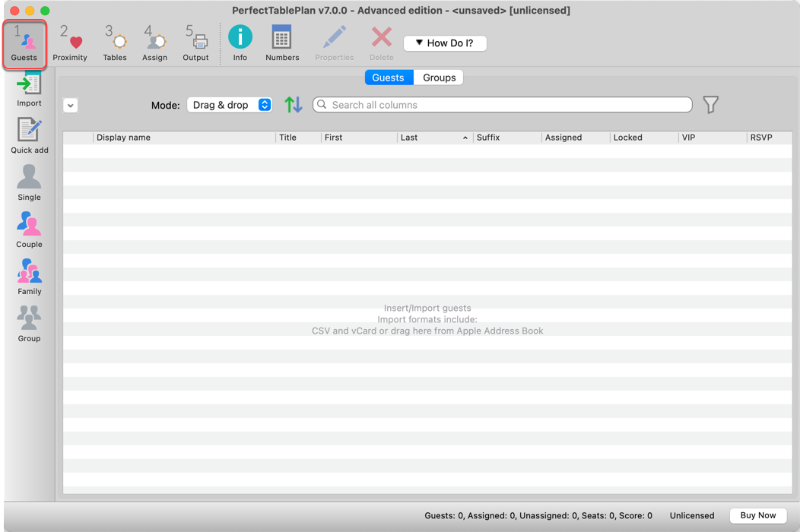Expand the How Do I? menu
800x532 pixels.
(445, 43)
